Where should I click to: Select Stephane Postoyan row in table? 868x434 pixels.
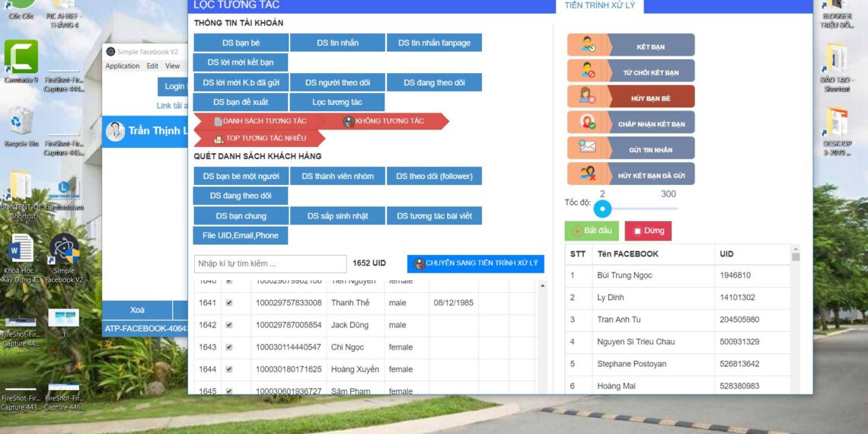(678, 364)
